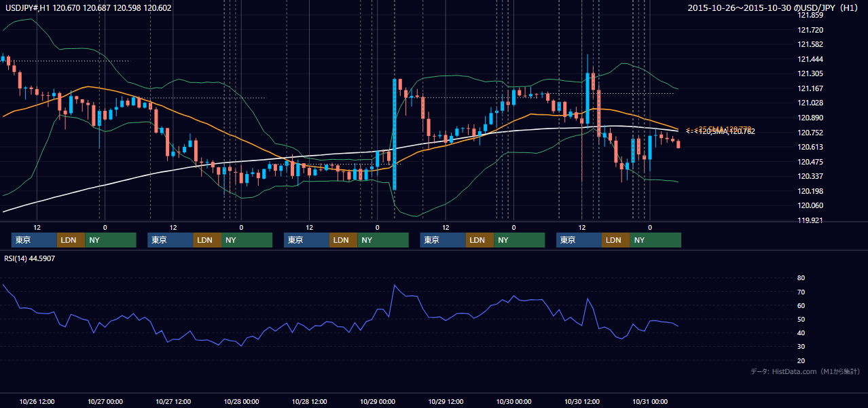Click the 120.613 price axis label
Image resolution: width=868 pixels, height=408 pixels.
[x=810, y=147]
